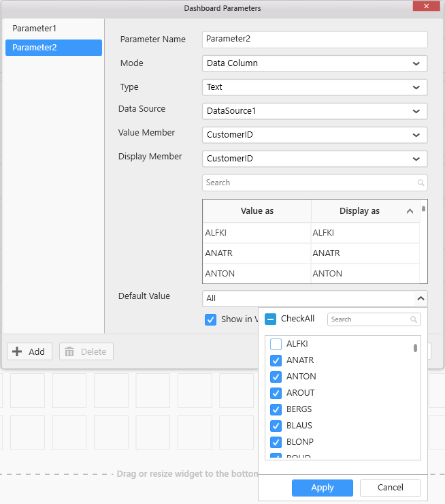Toggle the CheckAll checkbox
The width and height of the screenshot is (445, 504).
pyautogui.click(x=270, y=319)
